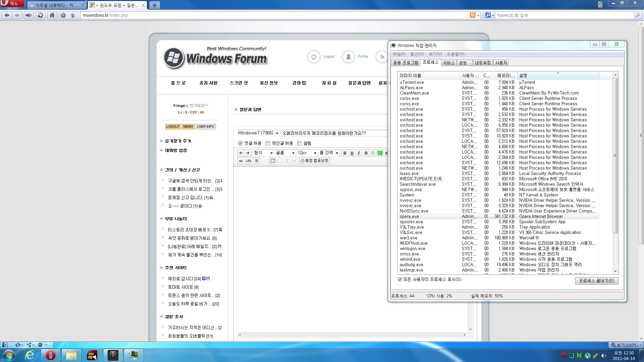Screen dimensions: 644x362
Task: Click Task Manager icon in taskbar
Action: pyautogui.click(x=133, y=355)
